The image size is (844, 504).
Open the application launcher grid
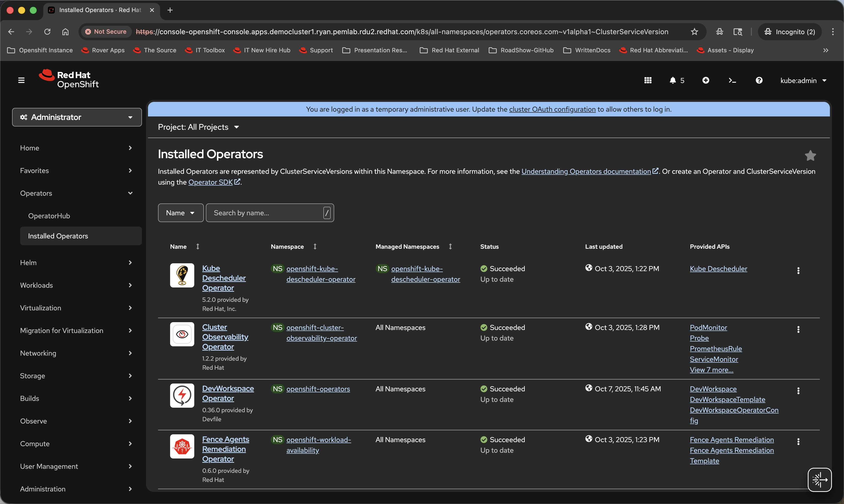[x=648, y=80]
